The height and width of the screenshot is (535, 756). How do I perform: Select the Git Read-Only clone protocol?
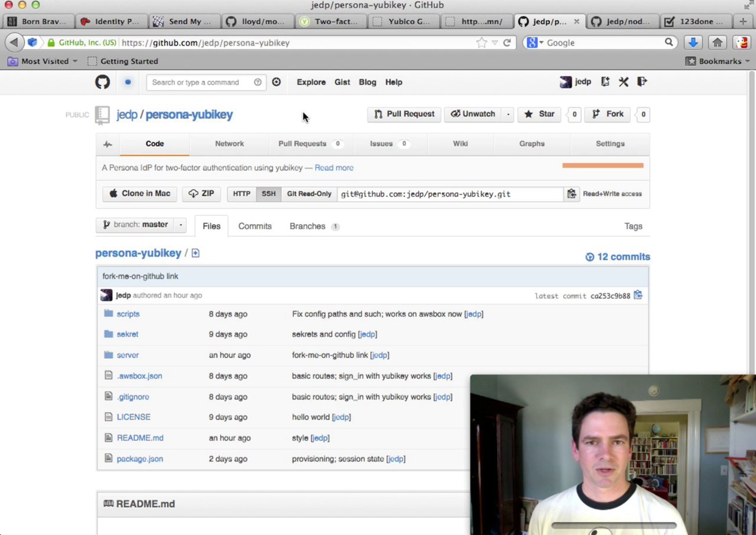point(309,194)
